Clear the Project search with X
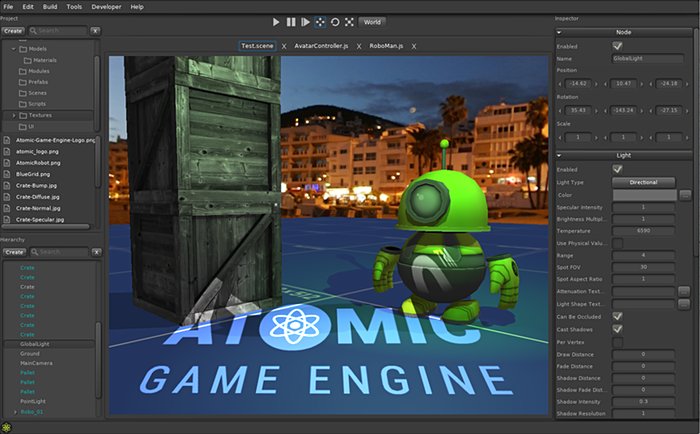Image resolution: width=700 pixels, height=434 pixels. (95, 31)
